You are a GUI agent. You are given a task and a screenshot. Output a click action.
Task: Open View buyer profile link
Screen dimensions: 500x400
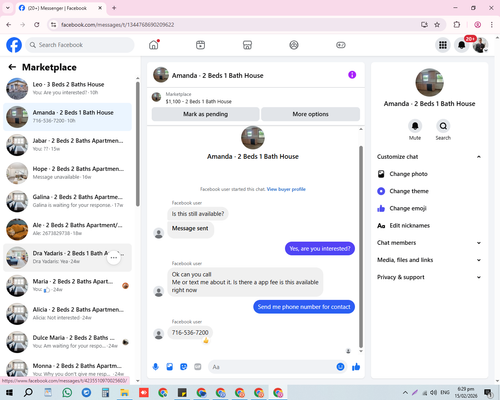(x=286, y=189)
